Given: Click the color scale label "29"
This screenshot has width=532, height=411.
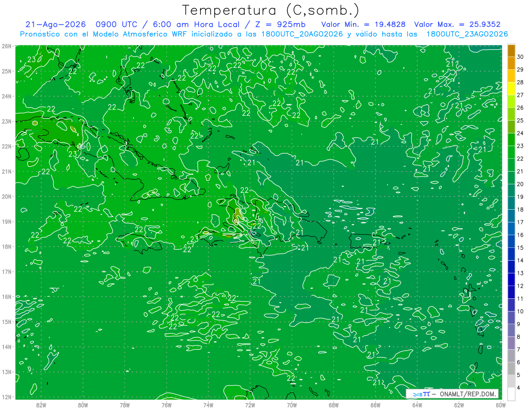Looking at the screenshot, I should point(520,70).
